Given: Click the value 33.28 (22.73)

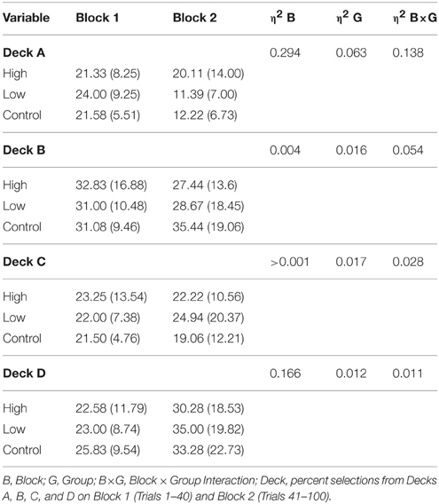Looking at the screenshot, I should (208, 450).
